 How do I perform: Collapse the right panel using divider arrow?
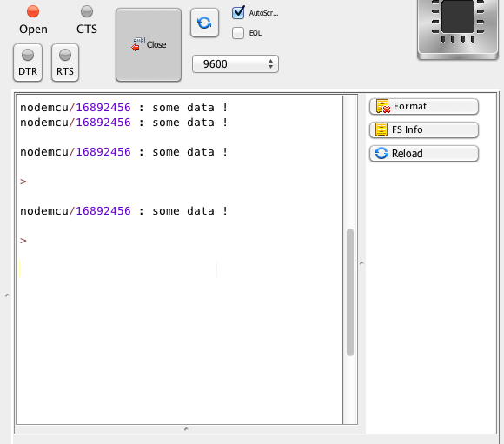tap(361, 263)
